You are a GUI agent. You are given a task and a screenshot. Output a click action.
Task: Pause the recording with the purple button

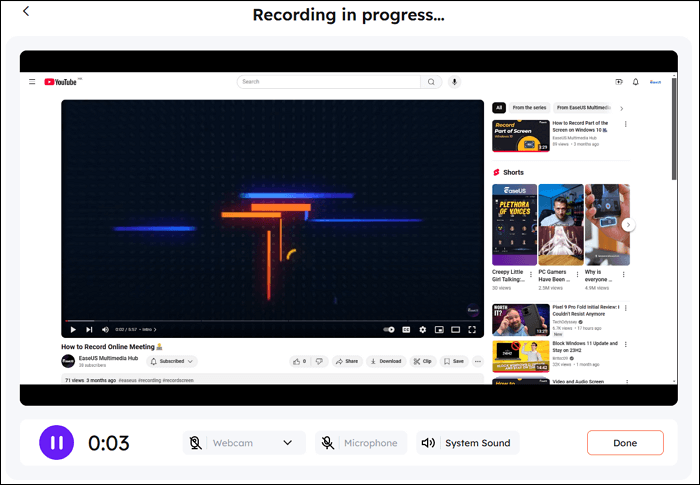[56, 442]
